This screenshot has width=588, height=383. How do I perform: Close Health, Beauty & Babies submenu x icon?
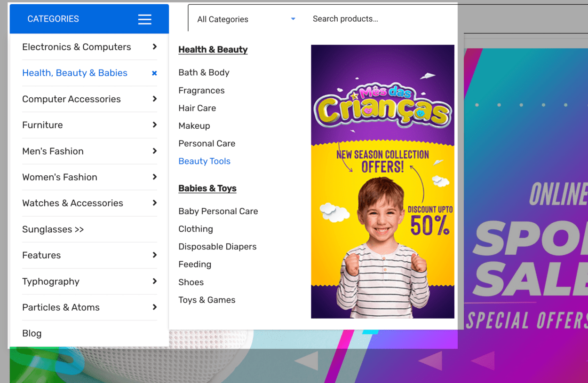point(154,73)
